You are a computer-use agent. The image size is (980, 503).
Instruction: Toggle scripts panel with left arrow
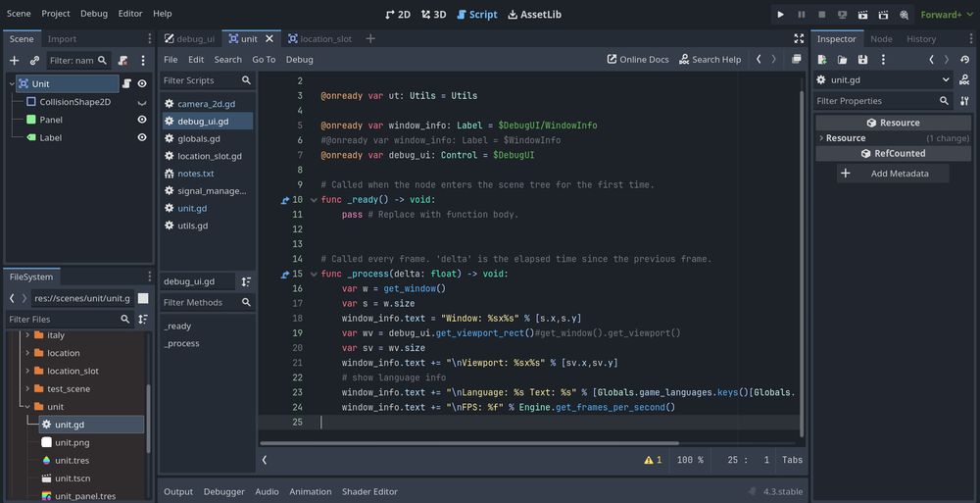(x=265, y=460)
